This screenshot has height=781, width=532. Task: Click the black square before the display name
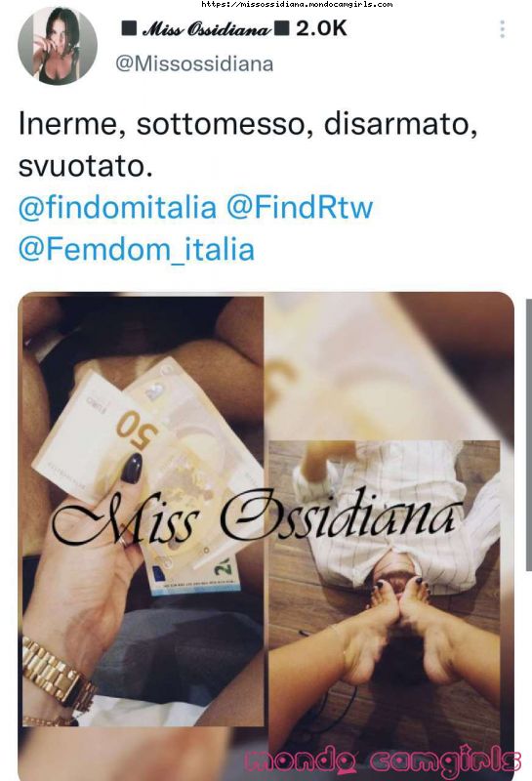click(x=130, y=29)
